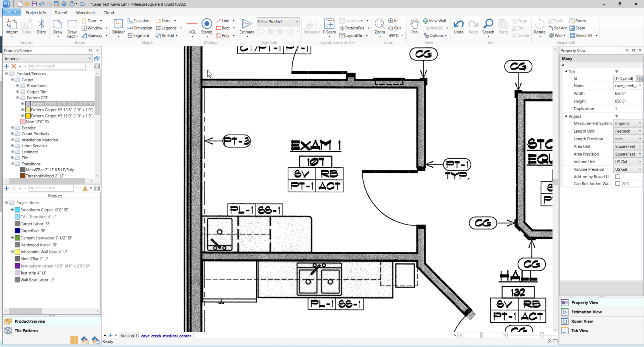Image resolution: width=644 pixels, height=347 pixels.
Task: Enable Add-on by Boxed Unit checkbox
Action: [x=618, y=177]
